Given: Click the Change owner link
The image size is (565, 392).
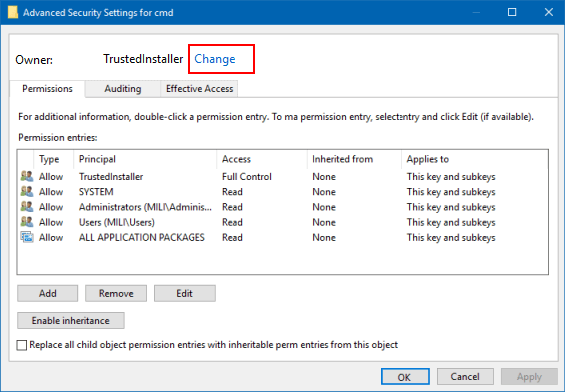Looking at the screenshot, I should 215,59.
